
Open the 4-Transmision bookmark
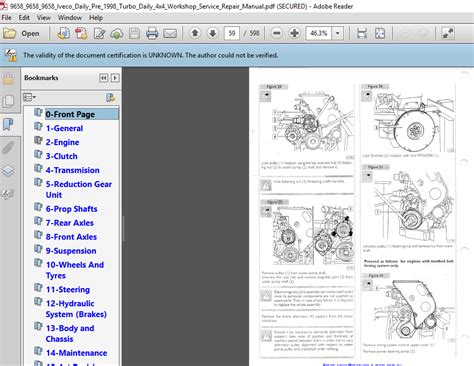(x=73, y=170)
